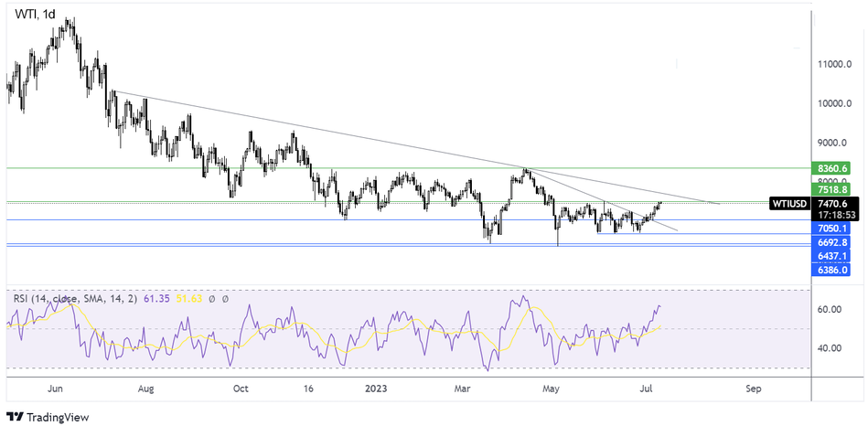The width and height of the screenshot is (868, 426).
Task: Click the 60.00 level on RSI axis
Action: pyautogui.click(x=830, y=310)
